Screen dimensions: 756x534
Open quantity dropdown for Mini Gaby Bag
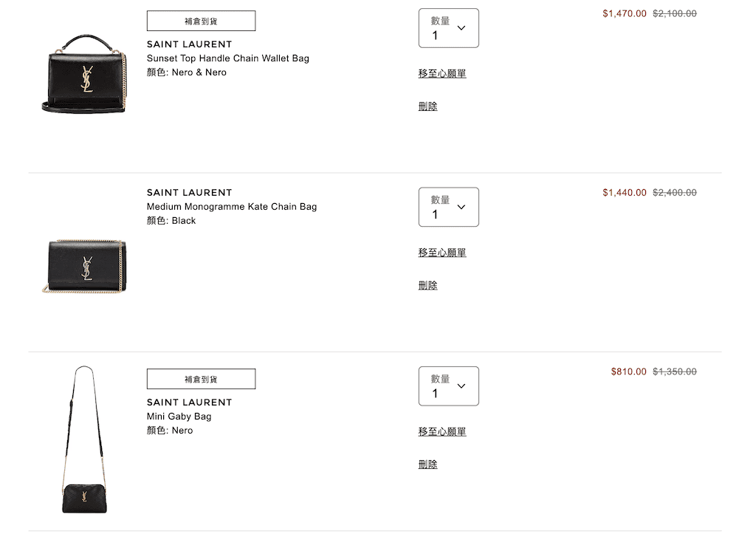pos(448,386)
